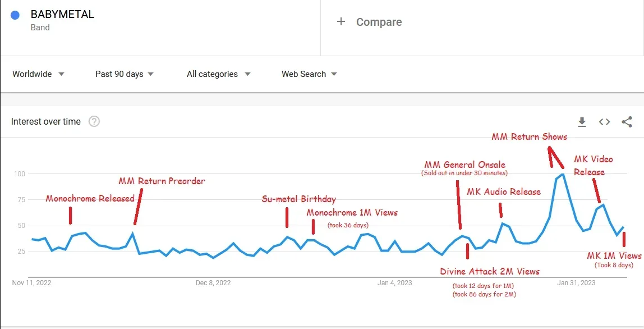
Task: Click the MM Return Shows peak on chart
Action: 563,174
